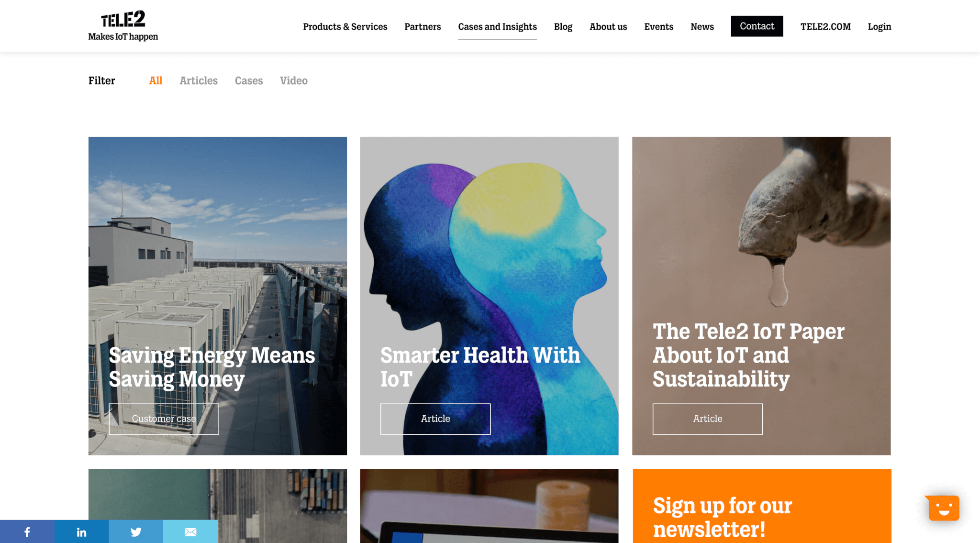This screenshot has width=980, height=543.
Task: Click the Twitter share icon
Action: click(x=136, y=532)
